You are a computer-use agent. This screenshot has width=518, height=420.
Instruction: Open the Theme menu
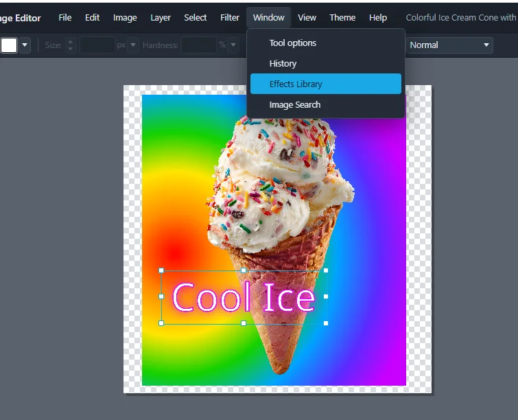click(342, 18)
